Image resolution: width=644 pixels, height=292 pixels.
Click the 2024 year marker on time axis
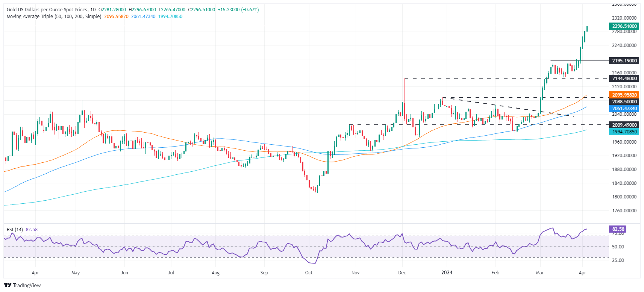click(x=447, y=273)
